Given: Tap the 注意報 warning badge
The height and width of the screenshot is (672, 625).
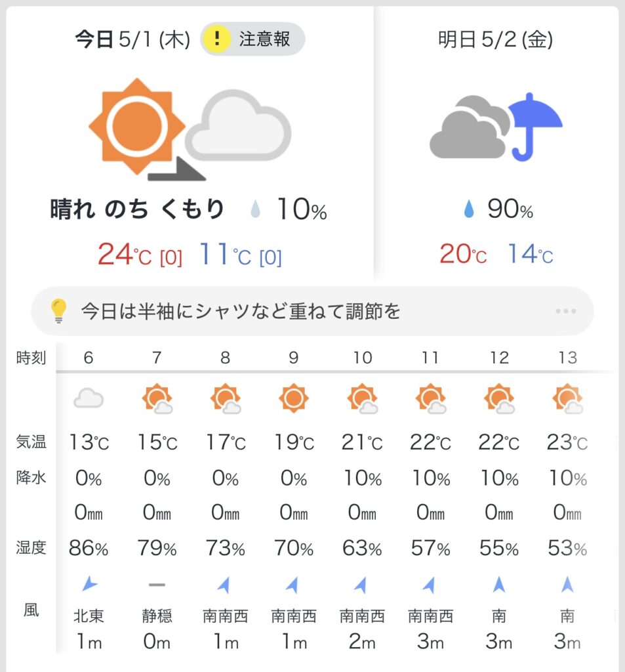Looking at the screenshot, I should [x=252, y=39].
